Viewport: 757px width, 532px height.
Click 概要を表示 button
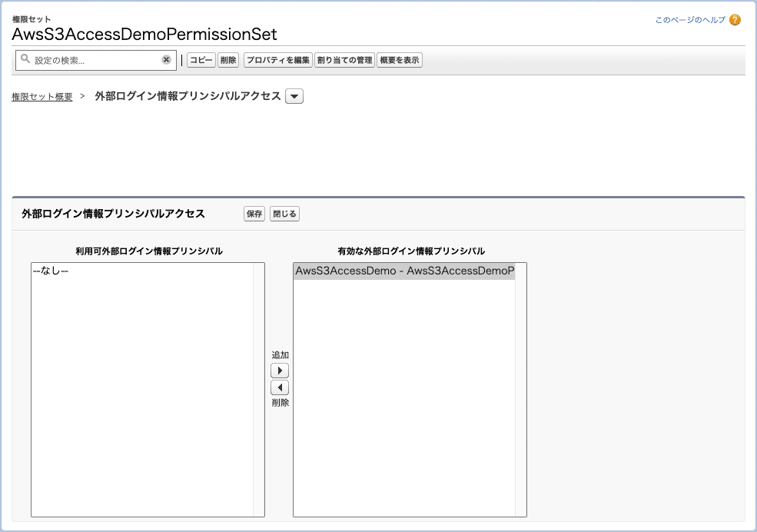coord(400,60)
